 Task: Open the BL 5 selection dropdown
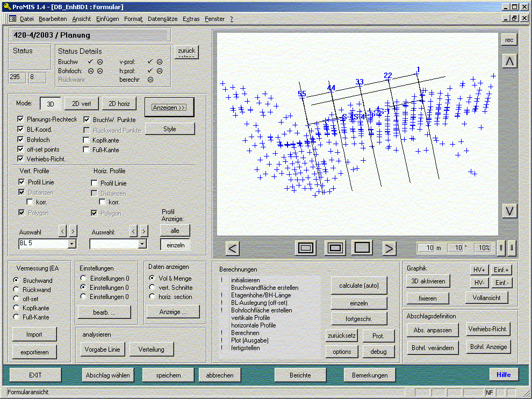click(x=72, y=244)
